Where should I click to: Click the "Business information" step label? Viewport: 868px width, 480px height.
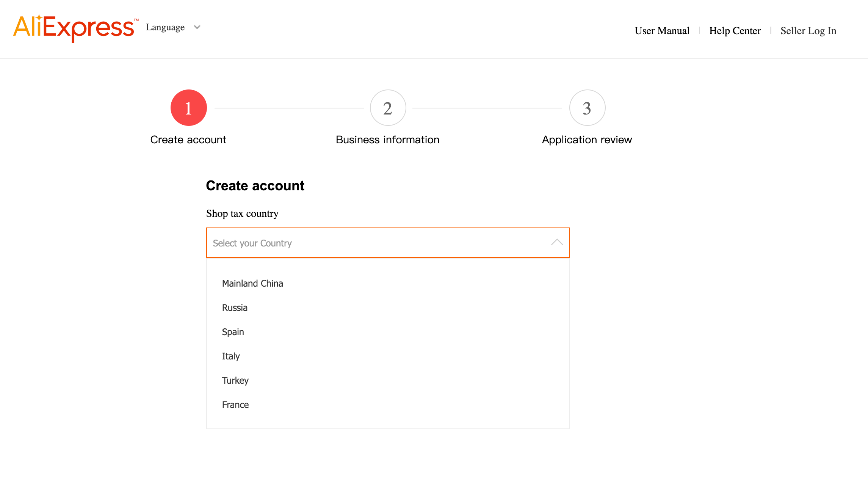click(x=388, y=140)
